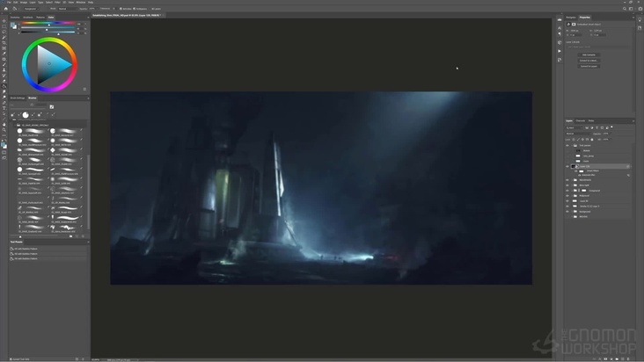Hide the Background group
This screenshot has width=644, height=362.
(567, 212)
